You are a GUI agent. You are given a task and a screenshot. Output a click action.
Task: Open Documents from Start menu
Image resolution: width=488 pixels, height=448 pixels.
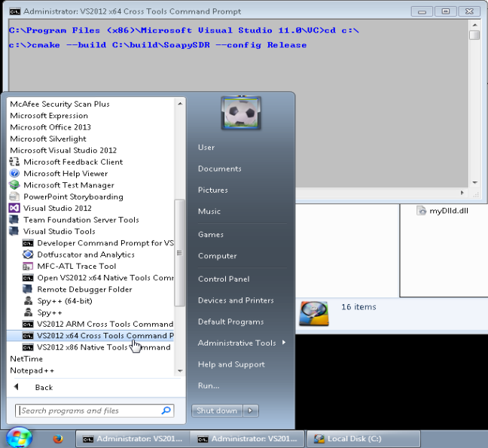(x=220, y=169)
